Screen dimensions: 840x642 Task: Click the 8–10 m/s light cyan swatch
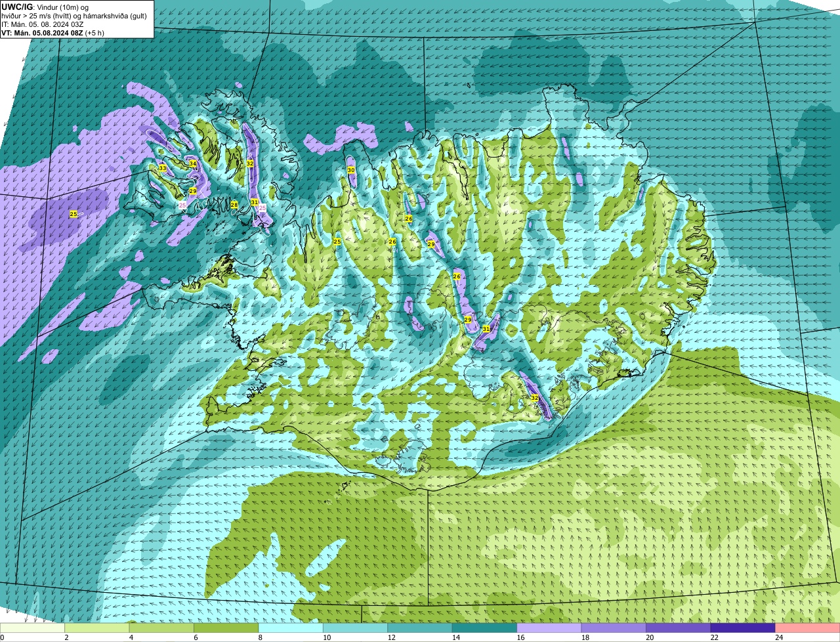pos(291,628)
